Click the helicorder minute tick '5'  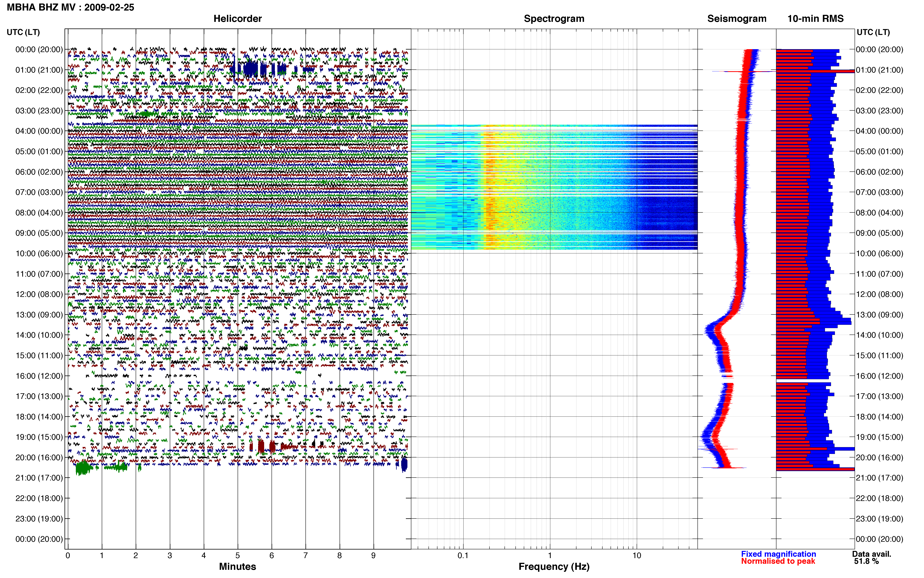tap(238, 555)
